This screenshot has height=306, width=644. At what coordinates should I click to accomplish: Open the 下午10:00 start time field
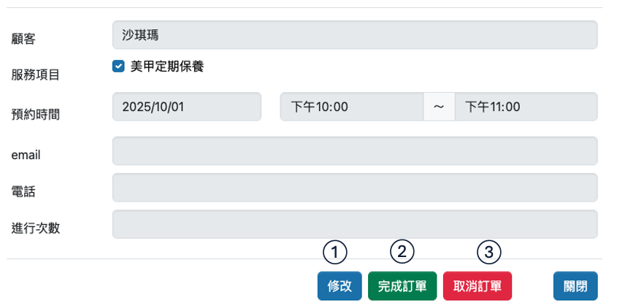click(352, 107)
